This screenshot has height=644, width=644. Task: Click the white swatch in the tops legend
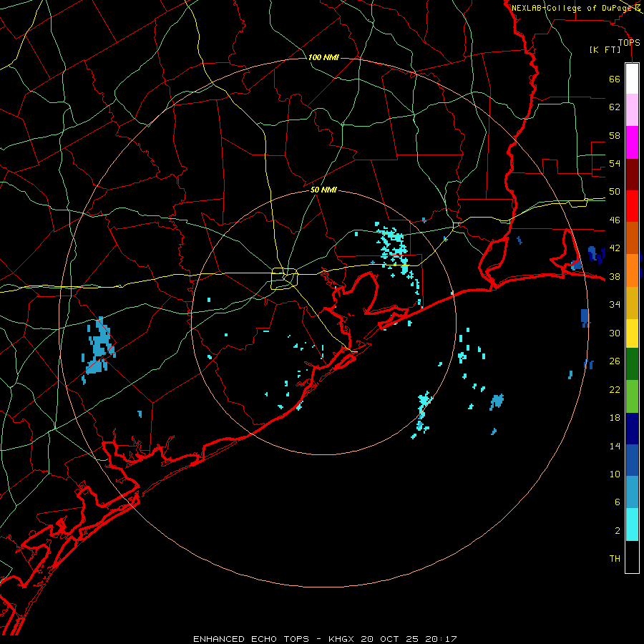click(x=632, y=79)
